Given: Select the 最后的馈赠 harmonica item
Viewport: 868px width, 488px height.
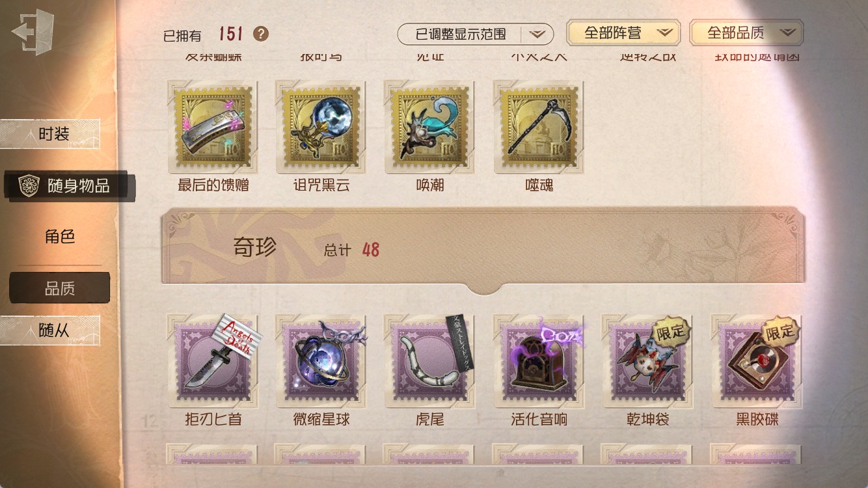Looking at the screenshot, I should point(213,127).
